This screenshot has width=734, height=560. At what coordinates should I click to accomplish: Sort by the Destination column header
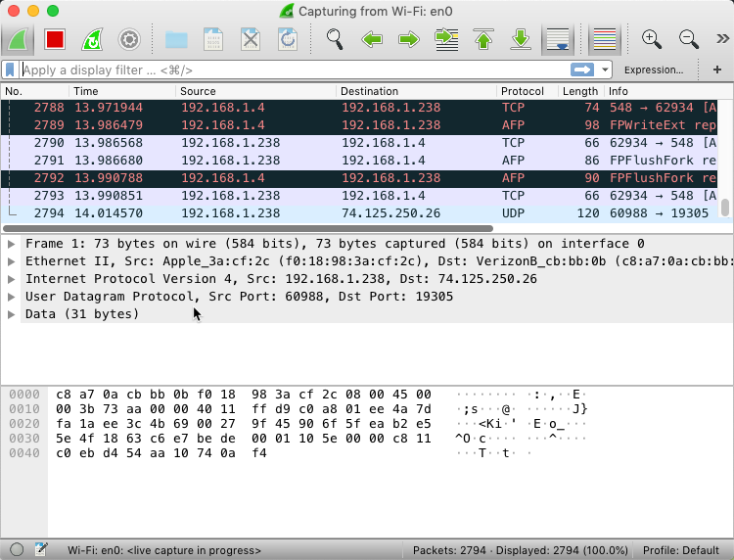click(416, 91)
